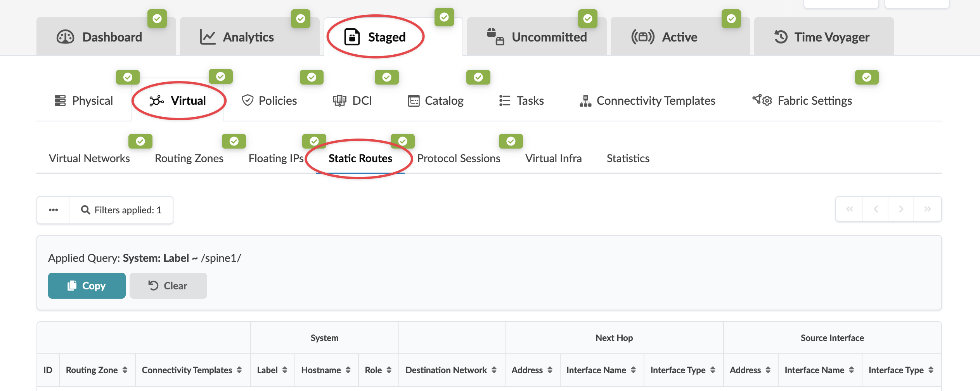Open the Protocol Sessions tab
The image size is (980, 391).
tap(459, 158)
